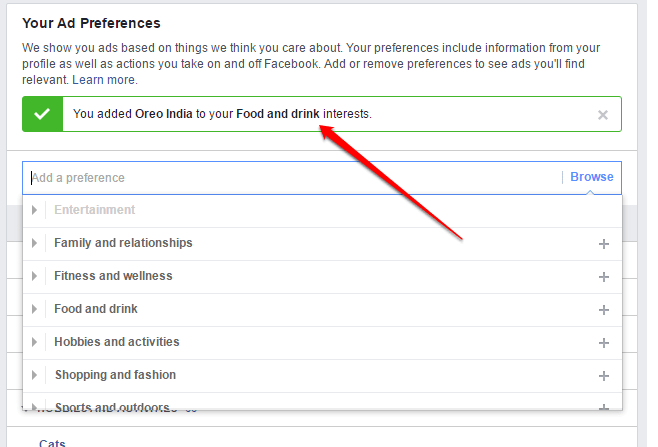Image resolution: width=658 pixels, height=447 pixels.
Task: Expand the Fitness and wellness triangle
Action: pos(34,276)
